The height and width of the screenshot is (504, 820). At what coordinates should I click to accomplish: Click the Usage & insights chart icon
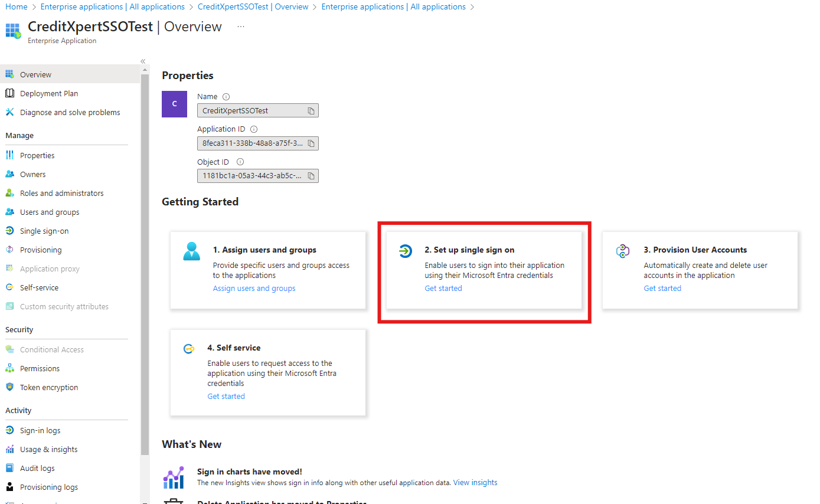pyautogui.click(x=9, y=449)
